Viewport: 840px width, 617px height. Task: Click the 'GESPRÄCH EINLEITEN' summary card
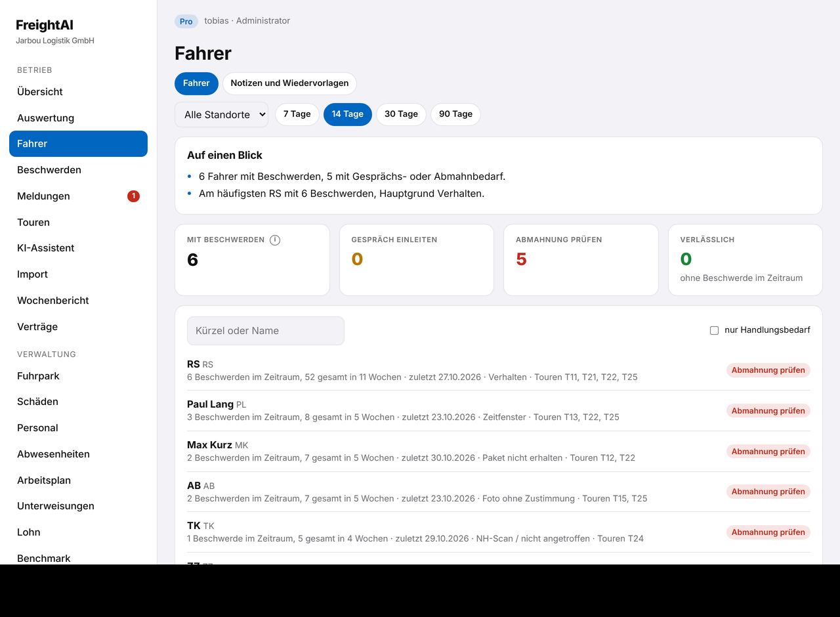(x=417, y=260)
